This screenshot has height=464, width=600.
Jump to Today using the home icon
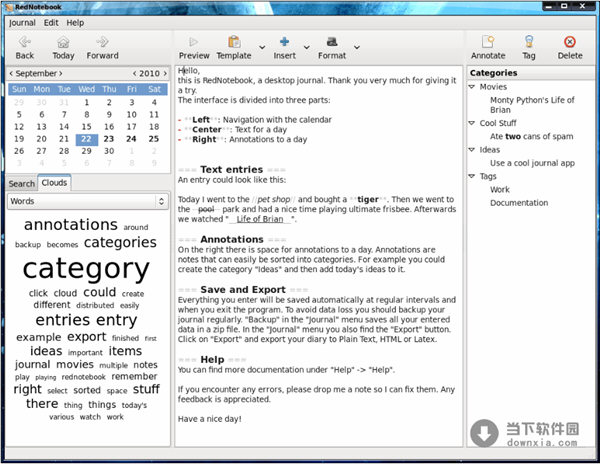click(x=63, y=42)
